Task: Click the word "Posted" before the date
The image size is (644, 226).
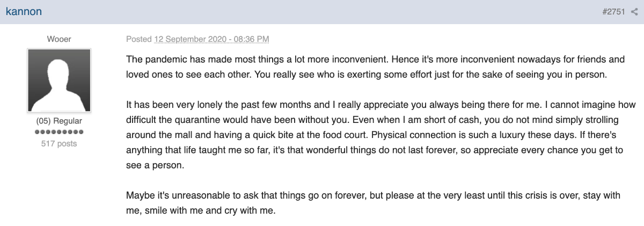Action: [x=139, y=39]
